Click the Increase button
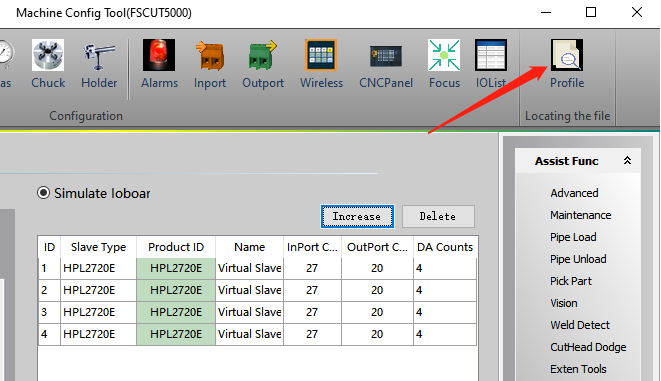The width and height of the screenshot is (661, 381). coord(357,217)
